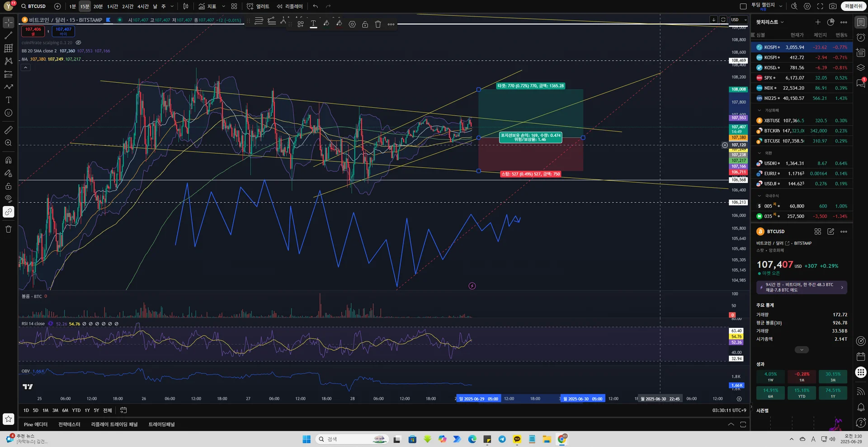Switch to the 1시간 timeframe

point(113,6)
